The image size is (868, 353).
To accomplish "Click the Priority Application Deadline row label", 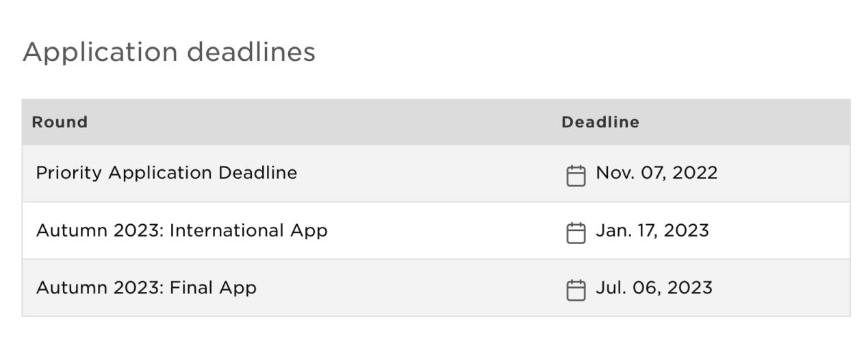I will (x=166, y=173).
